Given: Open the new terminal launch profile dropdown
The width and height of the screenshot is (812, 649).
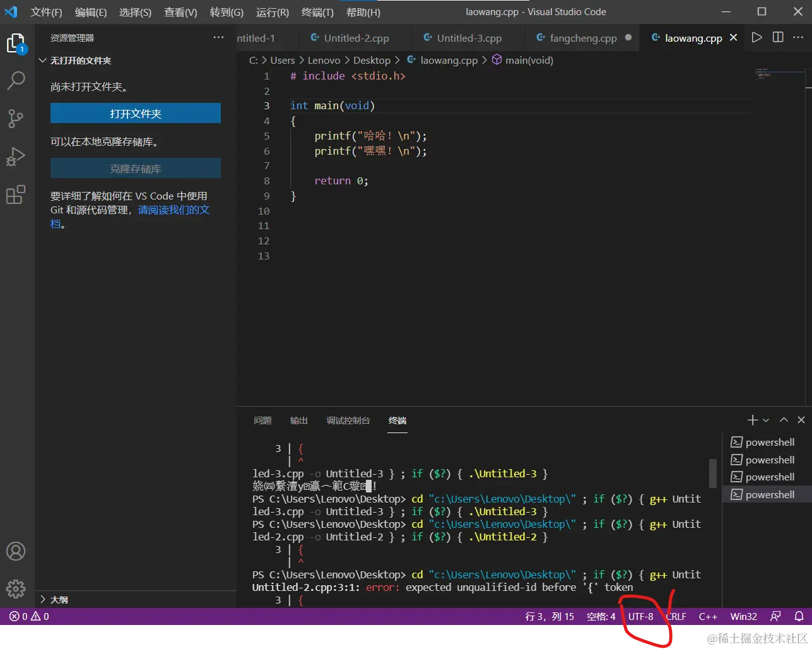Looking at the screenshot, I should pos(766,420).
